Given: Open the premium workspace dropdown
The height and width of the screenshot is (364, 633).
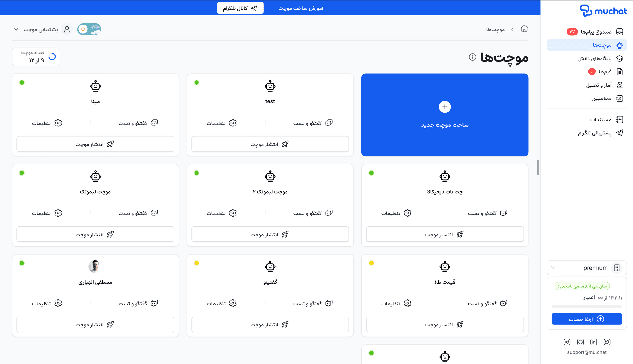Looking at the screenshot, I should pyautogui.click(x=587, y=268).
